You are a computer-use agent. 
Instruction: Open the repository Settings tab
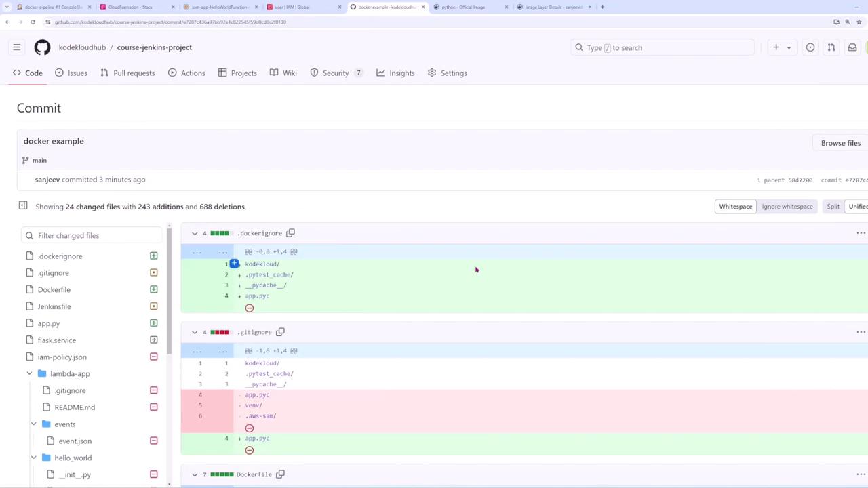pos(448,73)
